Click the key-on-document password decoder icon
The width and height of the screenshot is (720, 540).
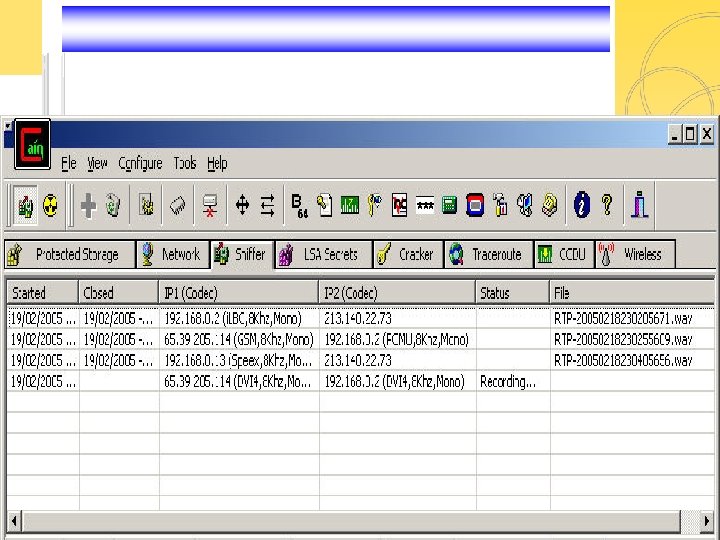click(x=324, y=205)
